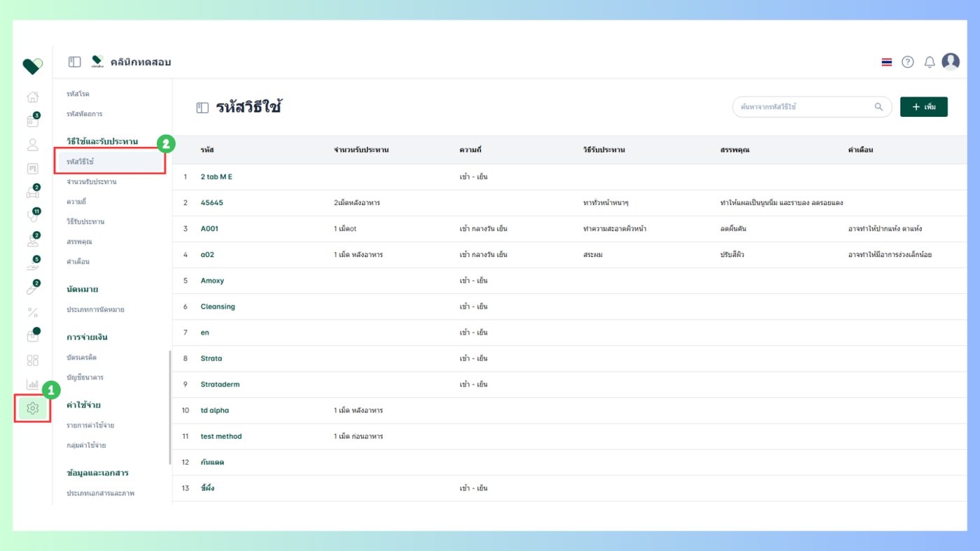Image resolution: width=980 pixels, height=551 pixels.
Task: Open the 2 tab M E code row
Action: coord(569,177)
